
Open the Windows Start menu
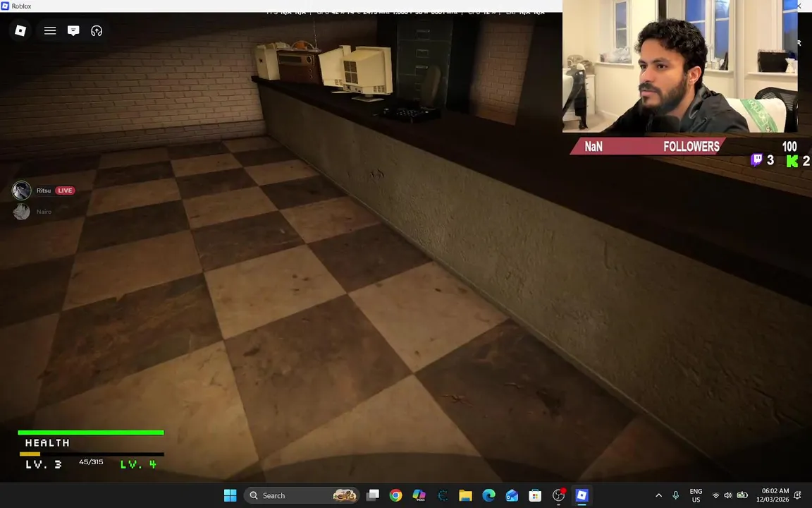pyautogui.click(x=230, y=495)
